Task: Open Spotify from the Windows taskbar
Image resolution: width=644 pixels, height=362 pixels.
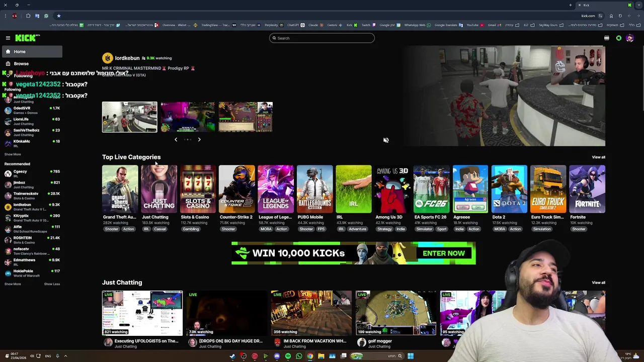Action: (288, 356)
